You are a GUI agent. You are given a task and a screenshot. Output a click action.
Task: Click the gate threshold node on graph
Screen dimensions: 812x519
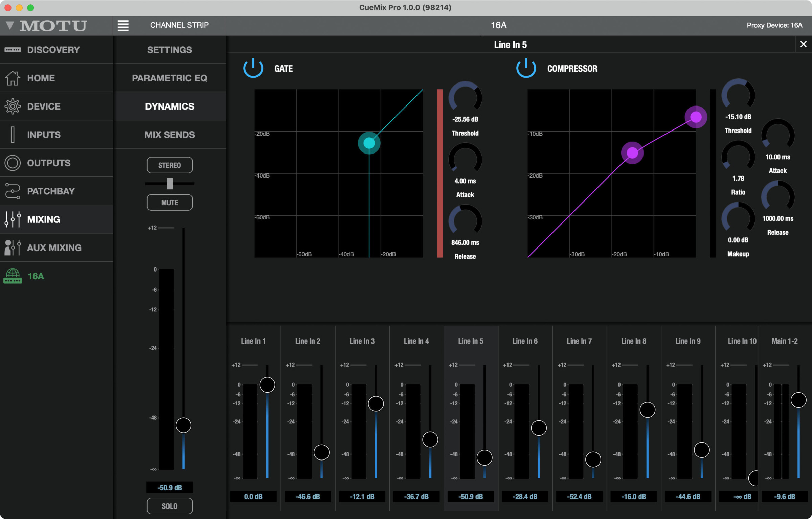pos(369,143)
